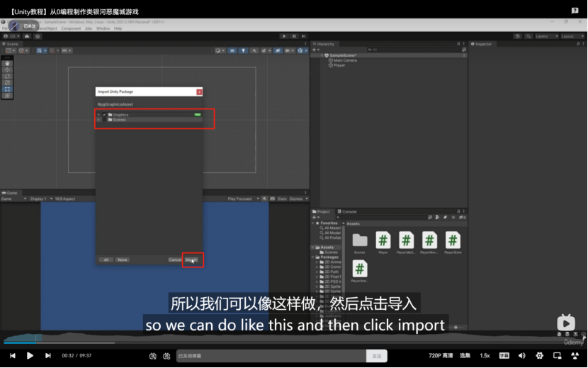Select the Transform tool in Scene view
Image resolution: width=588 pixels, height=368 pixels.
point(7,96)
